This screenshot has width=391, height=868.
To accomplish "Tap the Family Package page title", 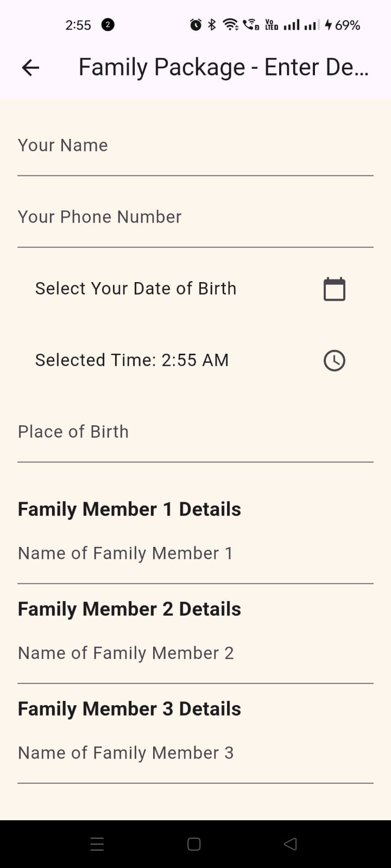I will (x=223, y=67).
